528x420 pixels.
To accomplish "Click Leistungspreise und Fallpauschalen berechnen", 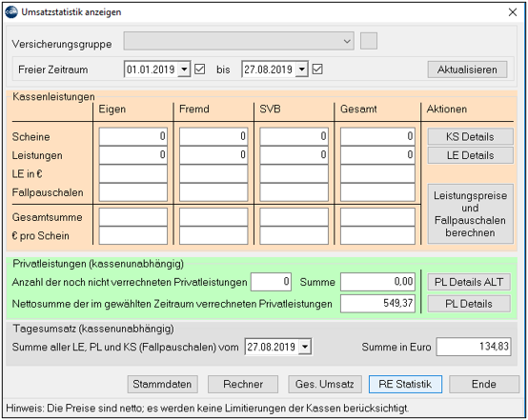I will [x=471, y=213].
